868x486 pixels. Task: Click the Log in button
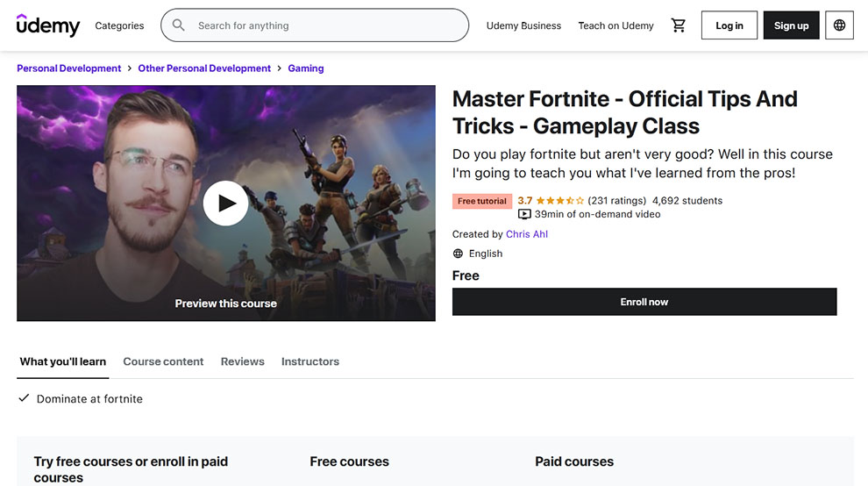point(729,25)
